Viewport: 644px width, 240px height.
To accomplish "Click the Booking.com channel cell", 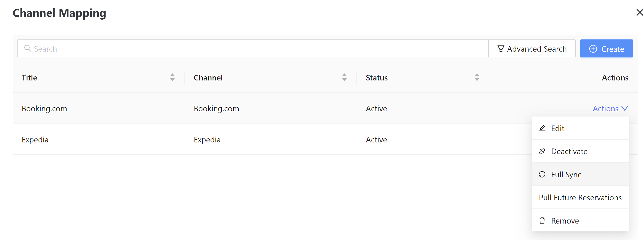I will [216, 108].
